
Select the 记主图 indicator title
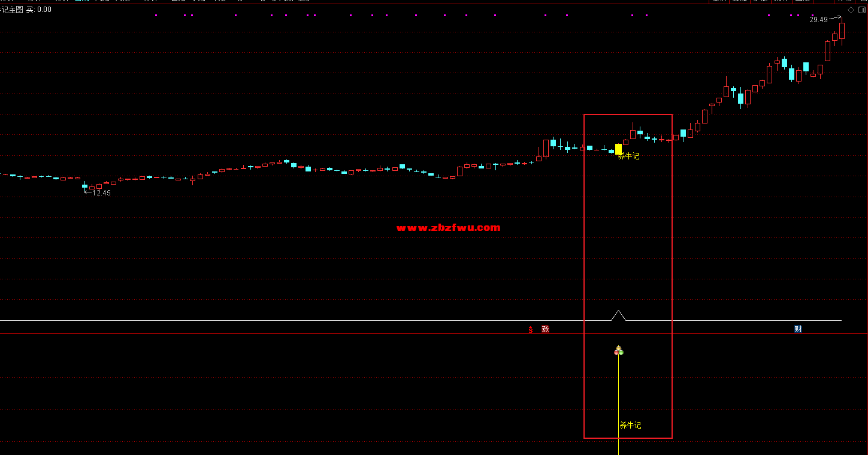[11, 10]
